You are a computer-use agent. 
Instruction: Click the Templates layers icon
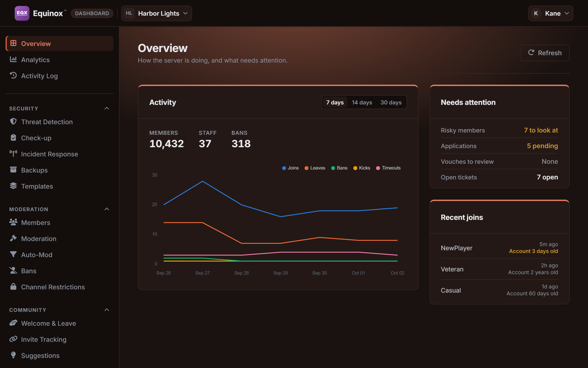pos(13,186)
